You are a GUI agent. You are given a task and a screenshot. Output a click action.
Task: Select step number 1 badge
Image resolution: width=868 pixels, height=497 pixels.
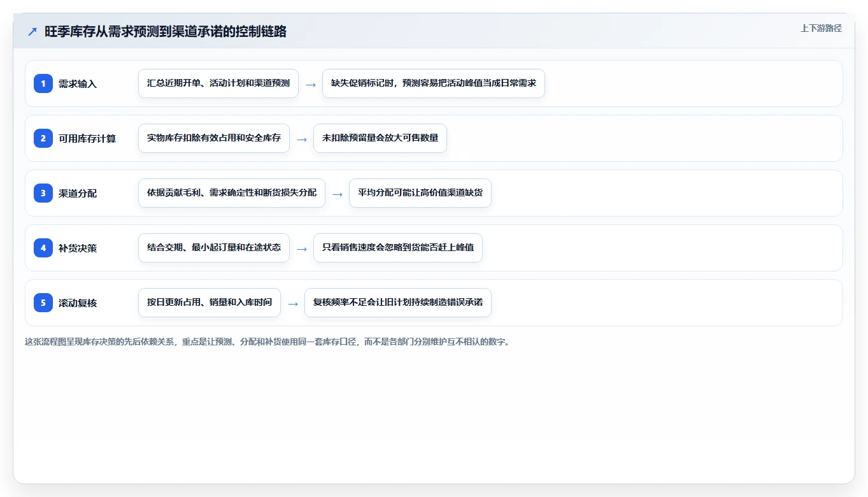(43, 83)
